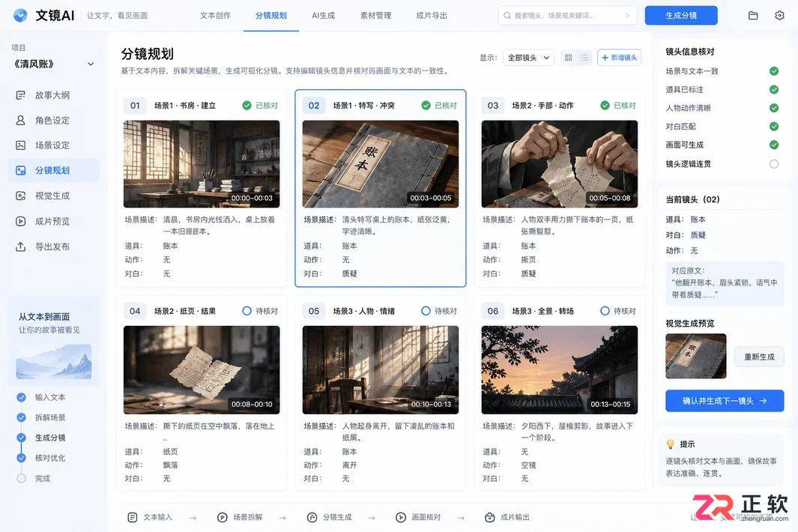Image resolution: width=798 pixels, height=532 pixels.
Task: Click the 完成 step circle icon
Action: pos(22,478)
